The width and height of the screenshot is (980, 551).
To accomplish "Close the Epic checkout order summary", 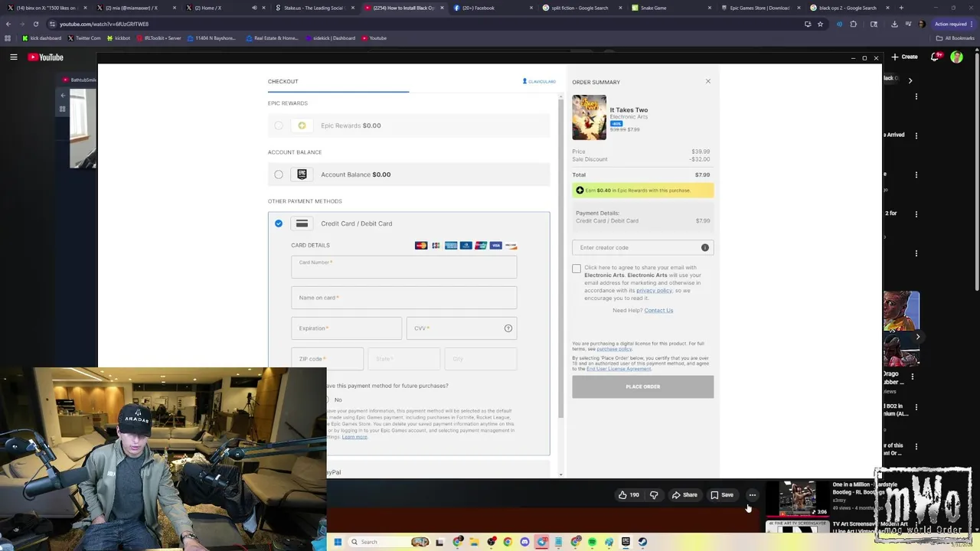I will 708,81.
